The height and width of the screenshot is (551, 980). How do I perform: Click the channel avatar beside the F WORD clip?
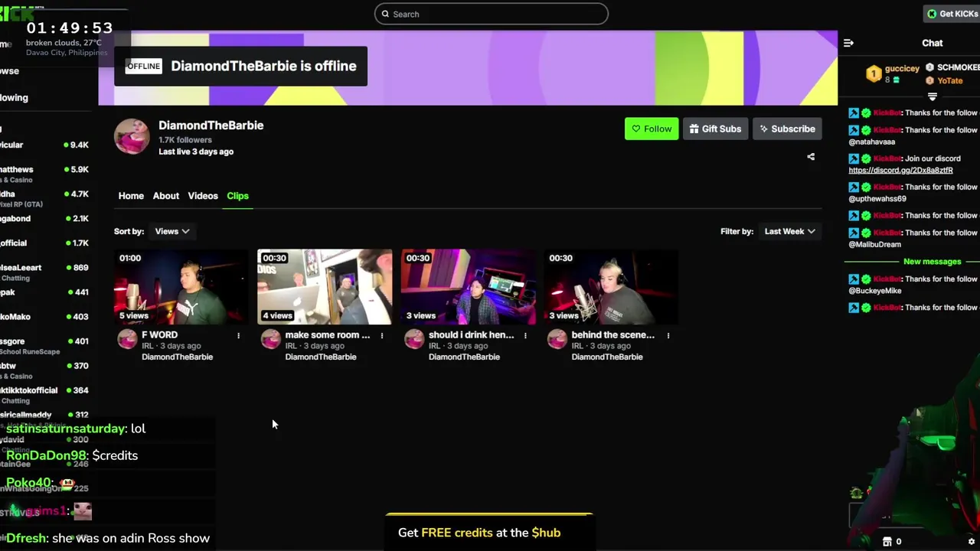(x=127, y=339)
